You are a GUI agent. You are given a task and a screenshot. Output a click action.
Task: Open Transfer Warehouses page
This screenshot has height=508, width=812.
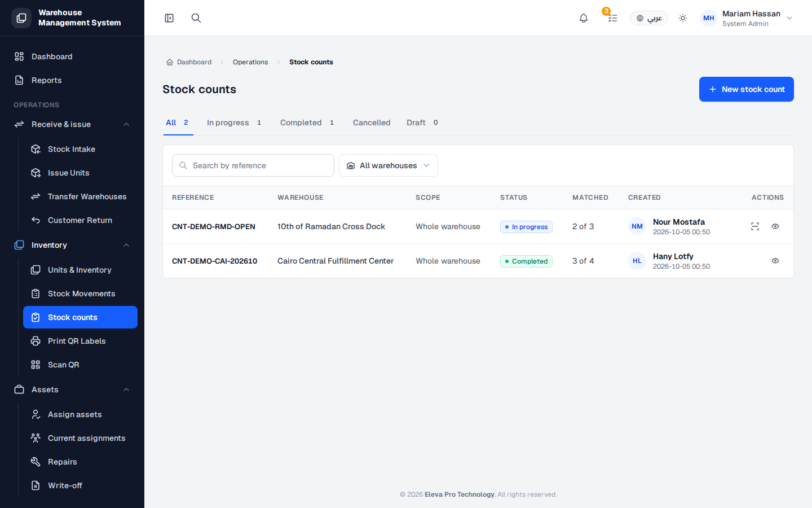(80, 196)
